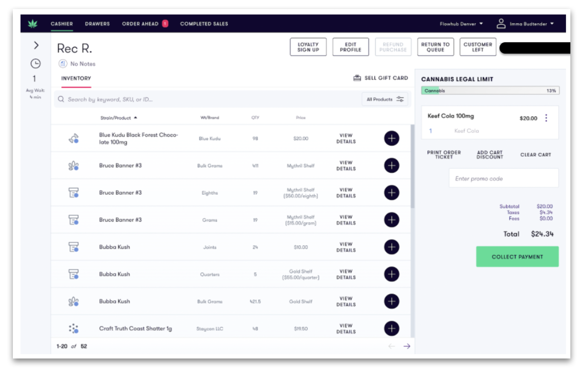Add Bubba Kush Quarters to cart
Image resolution: width=588 pixels, height=378 pixels.
(392, 274)
